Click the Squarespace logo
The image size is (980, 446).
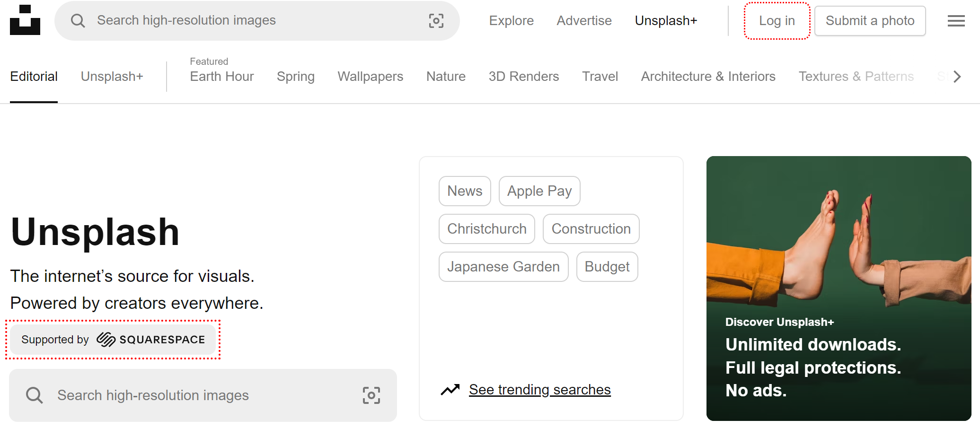pyautogui.click(x=150, y=340)
